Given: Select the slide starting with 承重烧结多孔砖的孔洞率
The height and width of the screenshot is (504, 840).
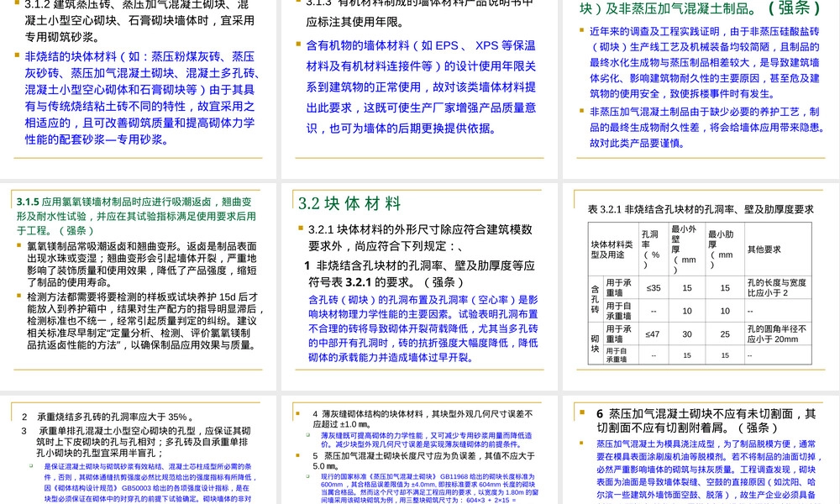Looking at the screenshot, I should [138, 449].
